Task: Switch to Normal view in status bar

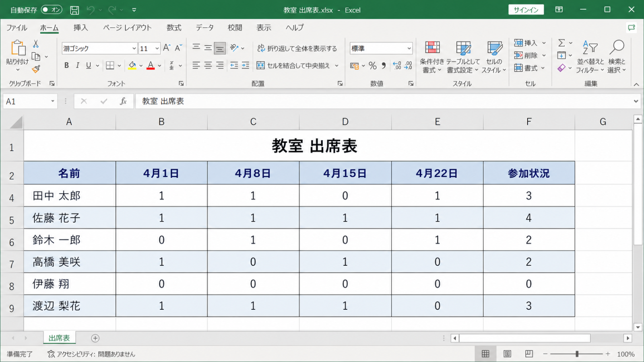Action: pyautogui.click(x=486, y=354)
